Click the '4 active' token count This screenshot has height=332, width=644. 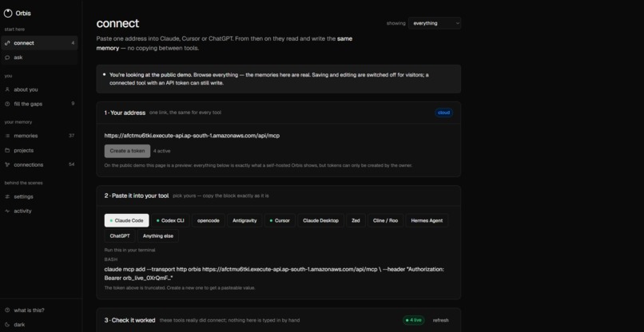(x=162, y=151)
